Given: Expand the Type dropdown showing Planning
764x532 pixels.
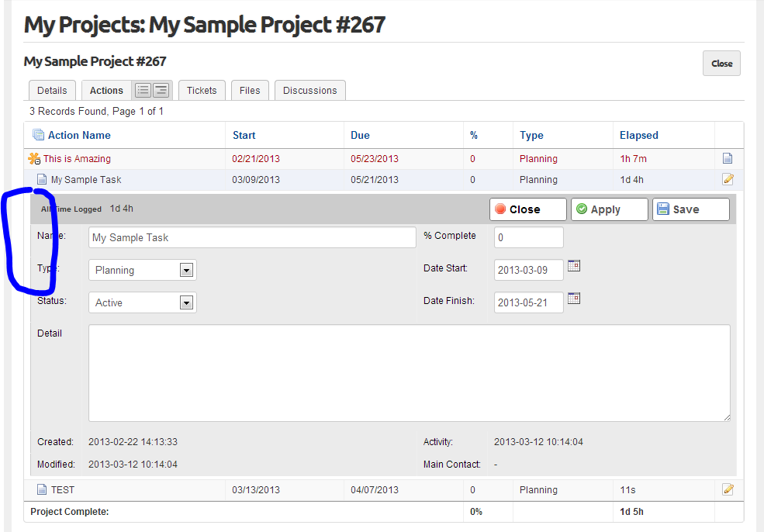Looking at the screenshot, I should click(186, 270).
